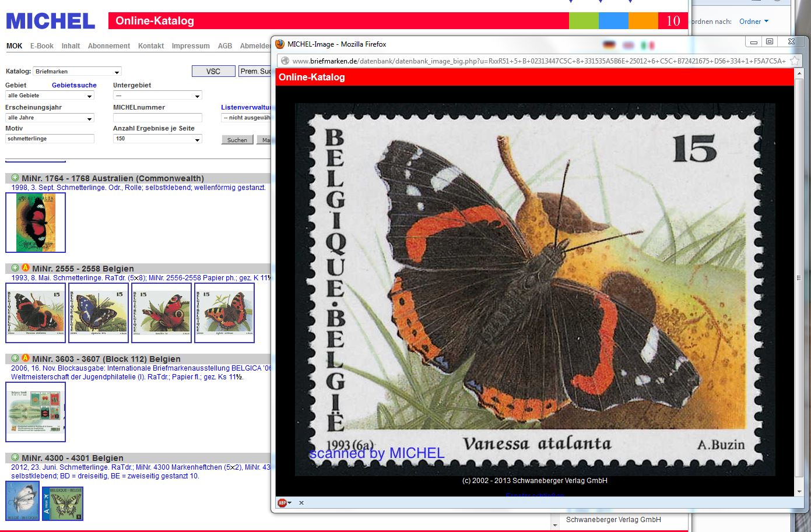Open the Katalog Briefmarken dropdown
Screen dimensions: 811x532
[77, 72]
